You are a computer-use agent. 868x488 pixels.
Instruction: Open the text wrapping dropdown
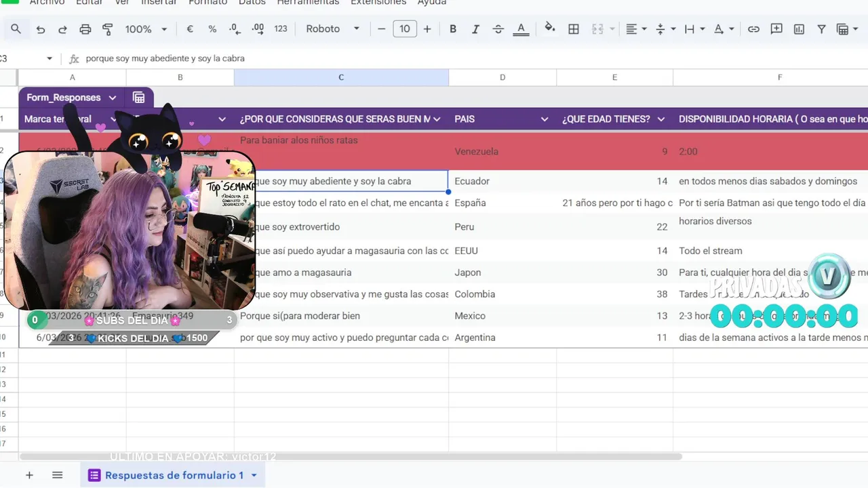click(695, 29)
